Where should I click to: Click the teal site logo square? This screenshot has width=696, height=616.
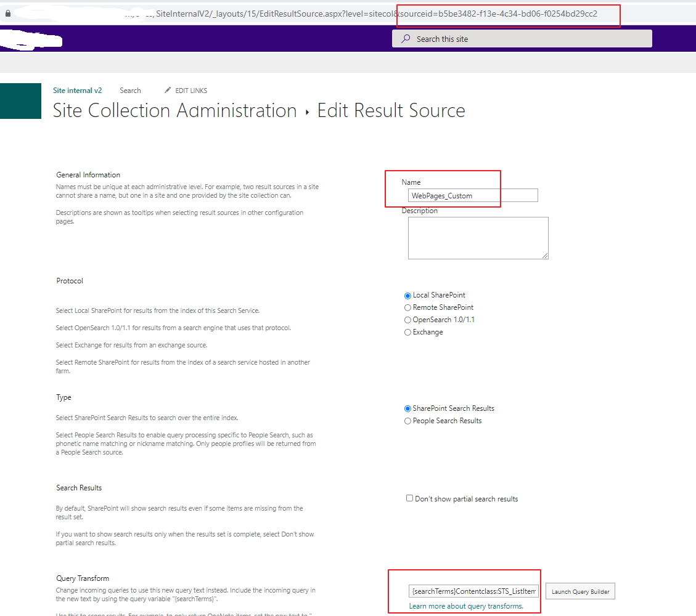tap(20, 101)
